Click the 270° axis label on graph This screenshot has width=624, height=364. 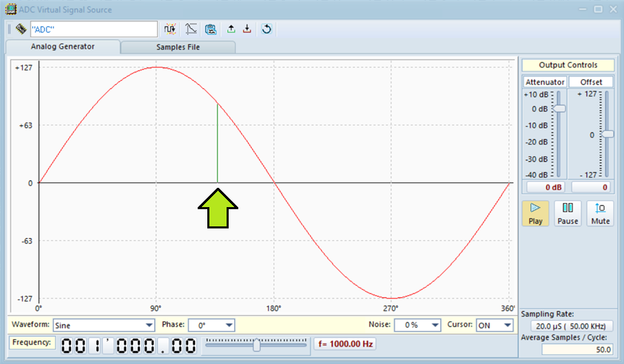point(391,309)
